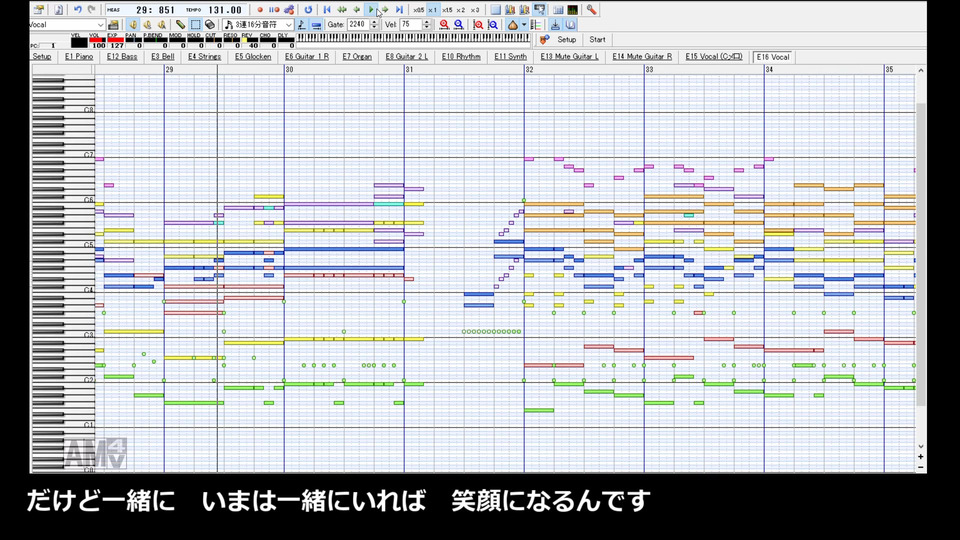Switch to the E16 Vocal tab

(x=773, y=57)
